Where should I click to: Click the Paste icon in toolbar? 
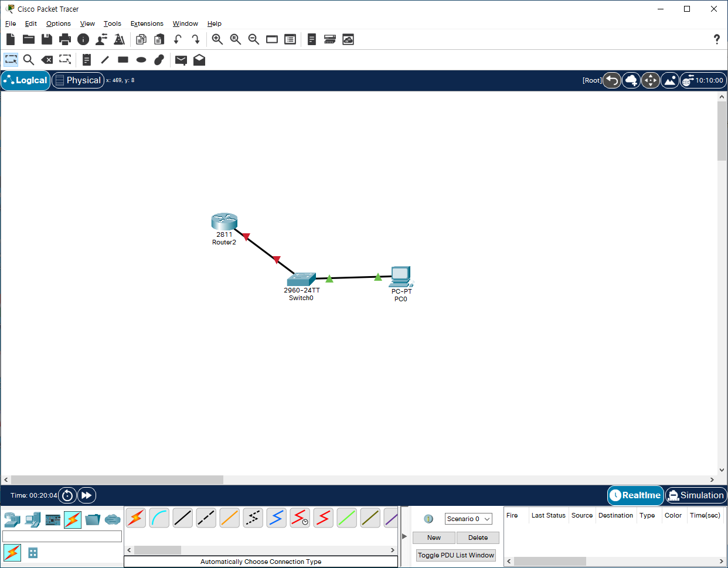click(159, 39)
